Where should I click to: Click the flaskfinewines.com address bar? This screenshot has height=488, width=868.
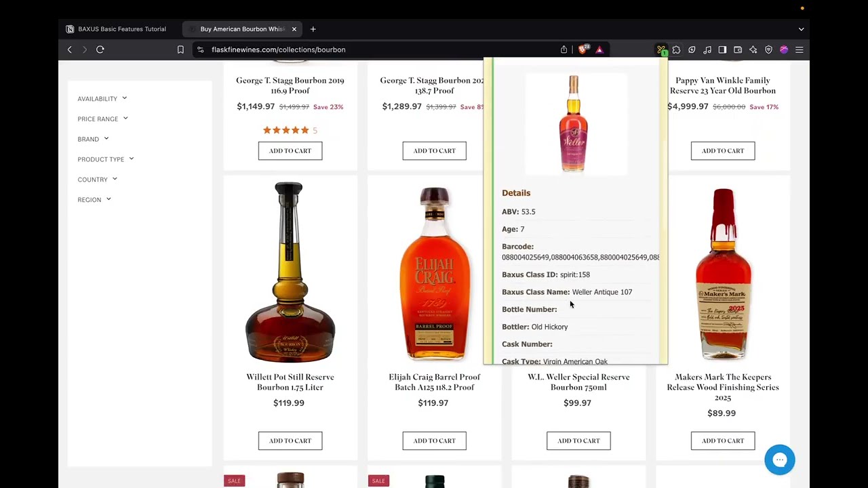point(278,49)
